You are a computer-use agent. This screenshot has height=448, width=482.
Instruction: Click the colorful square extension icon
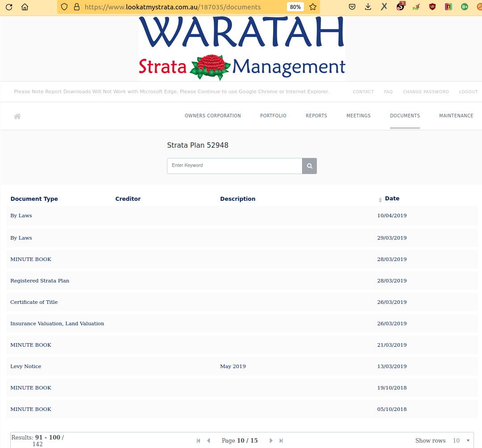click(x=449, y=7)
